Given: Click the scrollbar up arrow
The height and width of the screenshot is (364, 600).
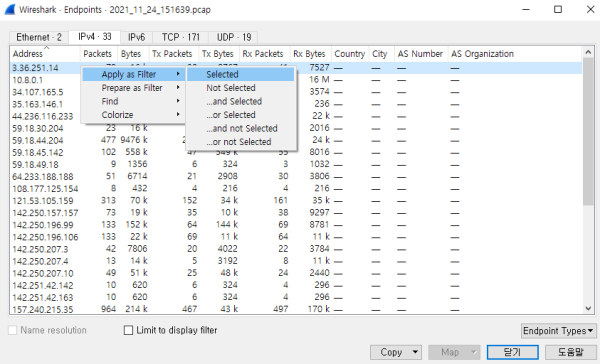Looking at the screenshot, I should tap(588, 51).
